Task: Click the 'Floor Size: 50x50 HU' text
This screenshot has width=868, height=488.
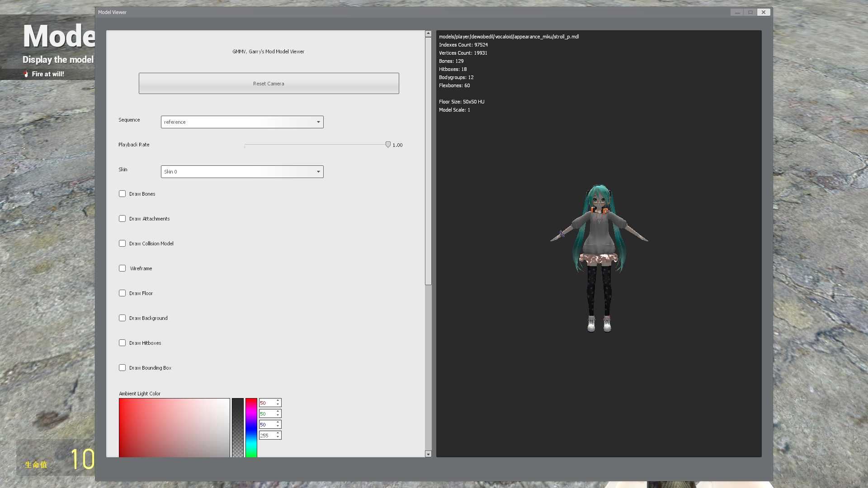Action: tap(462, 102)
